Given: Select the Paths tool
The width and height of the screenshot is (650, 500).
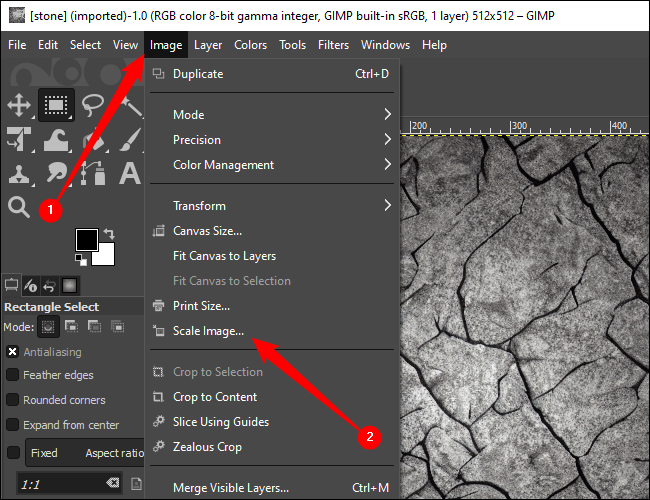Looking at the screenshot, I should point(93,172).
